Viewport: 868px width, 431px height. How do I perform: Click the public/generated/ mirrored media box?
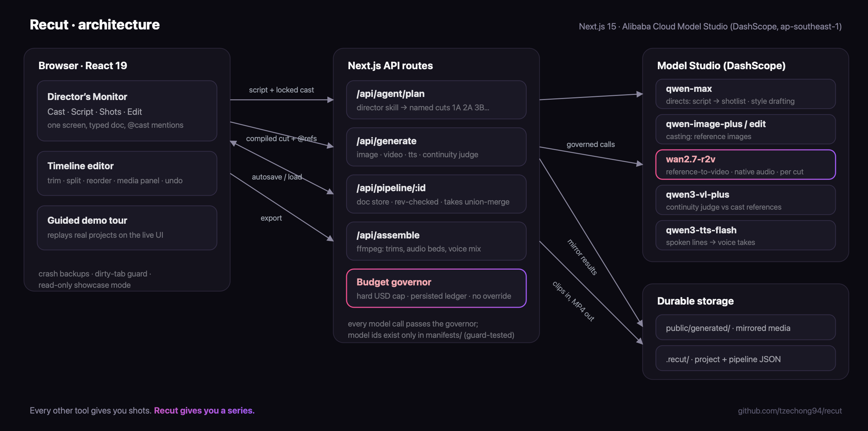(745, 327)
